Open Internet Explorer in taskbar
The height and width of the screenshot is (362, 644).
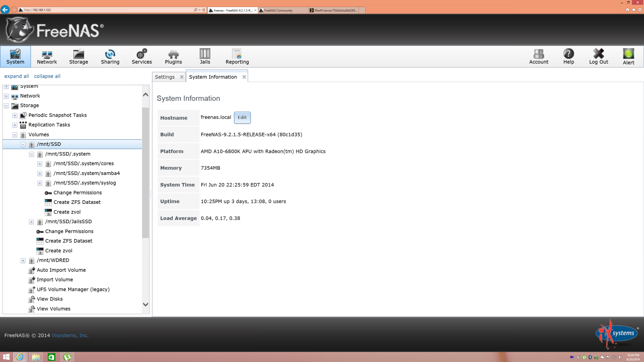click(19, 357)
